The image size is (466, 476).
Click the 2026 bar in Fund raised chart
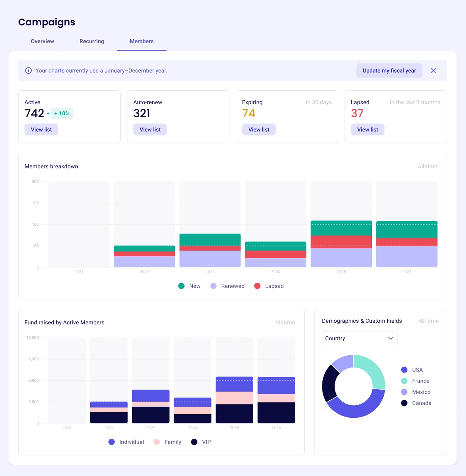pyautogui.click(x=276, y=400)
